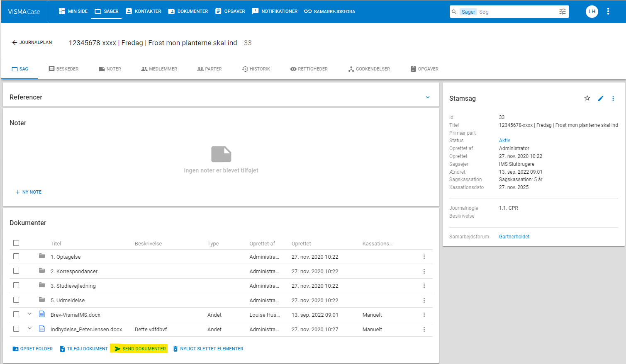This screenshot has height=364, width=626.
Task: Open the Gartnerholdet samarbejdsforum link
Action: (514, 236)
